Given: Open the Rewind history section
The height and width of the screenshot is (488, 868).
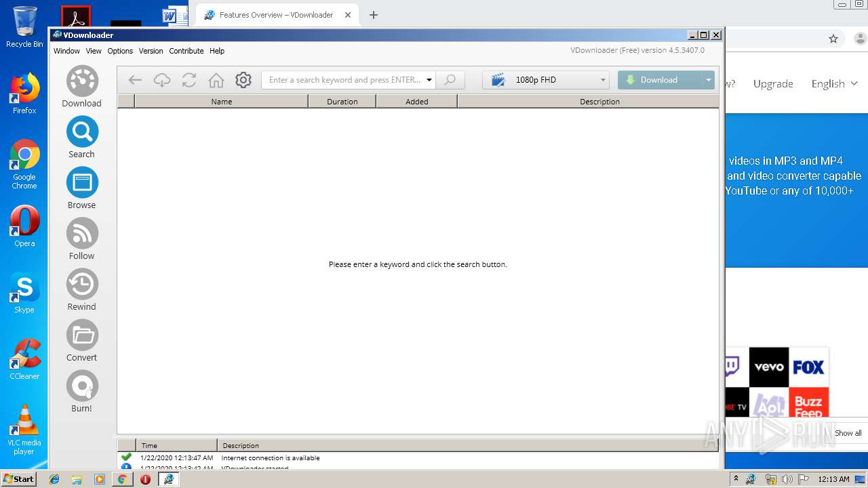Looking at the screenshot, I should click(x=82, y=289).
